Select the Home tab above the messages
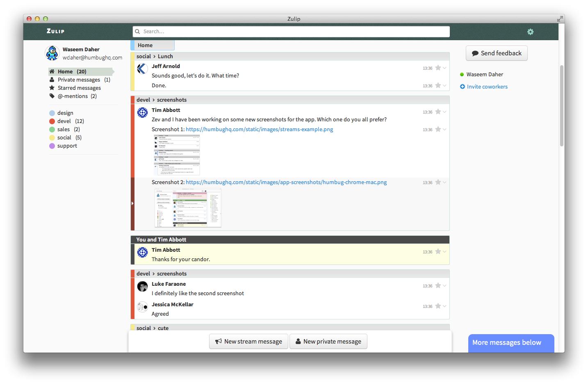 click(153, 45)
